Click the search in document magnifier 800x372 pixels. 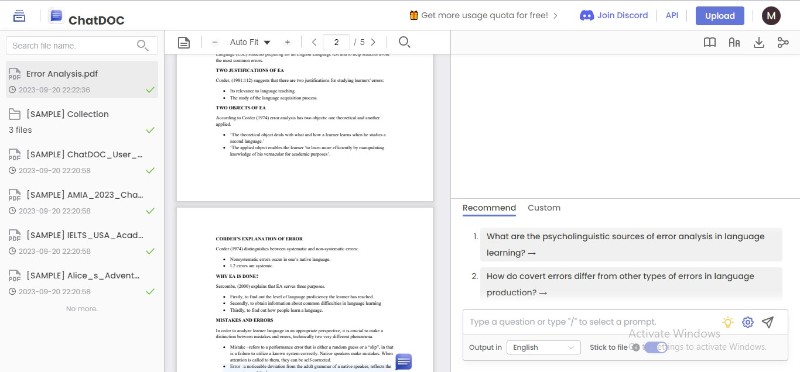point(404,42)
